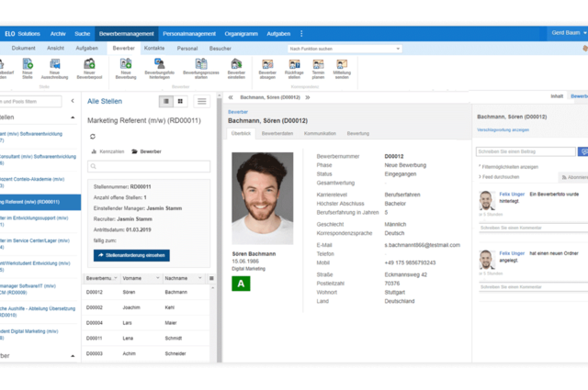Click Sören Bachmann's profile photo

coord(263,198)
